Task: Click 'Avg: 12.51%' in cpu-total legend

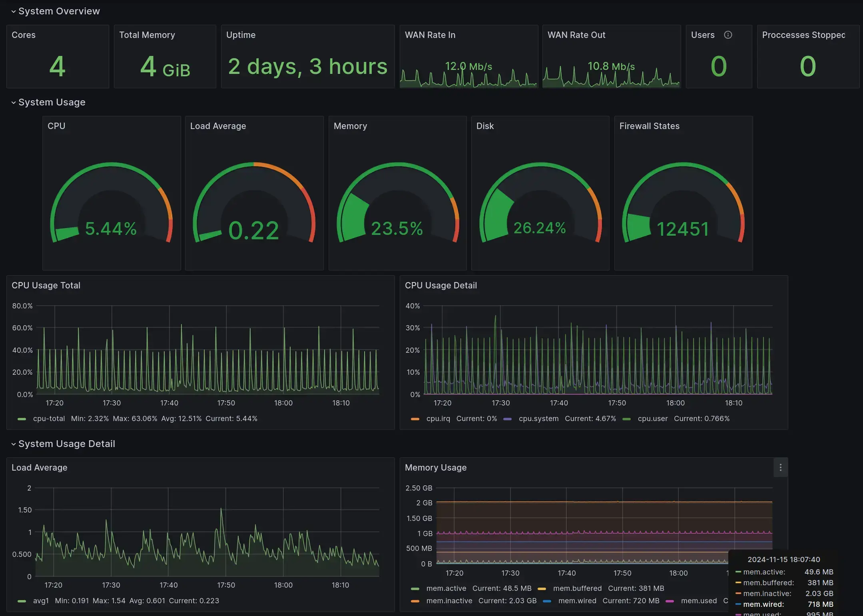Action: click(181, 419)
